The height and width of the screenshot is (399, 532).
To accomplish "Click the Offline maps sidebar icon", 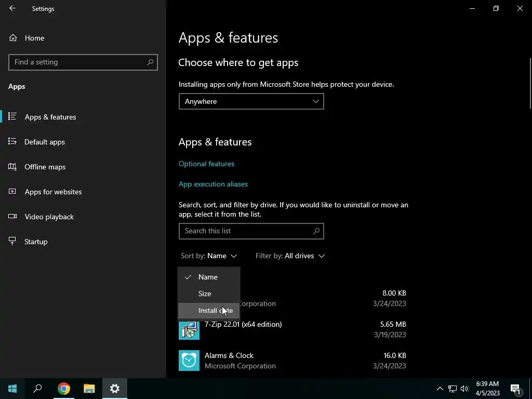I will pyautogui.click(x=12, y=166).
